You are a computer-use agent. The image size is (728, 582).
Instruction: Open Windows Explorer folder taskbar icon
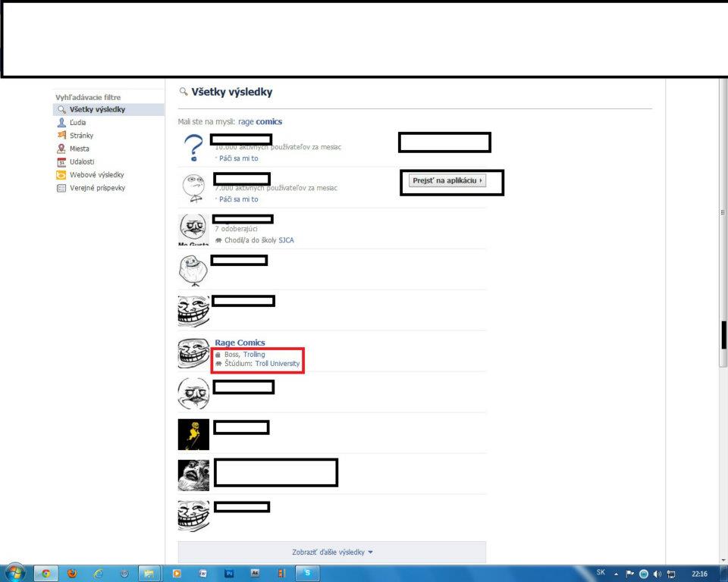click(x=149, y=574)
